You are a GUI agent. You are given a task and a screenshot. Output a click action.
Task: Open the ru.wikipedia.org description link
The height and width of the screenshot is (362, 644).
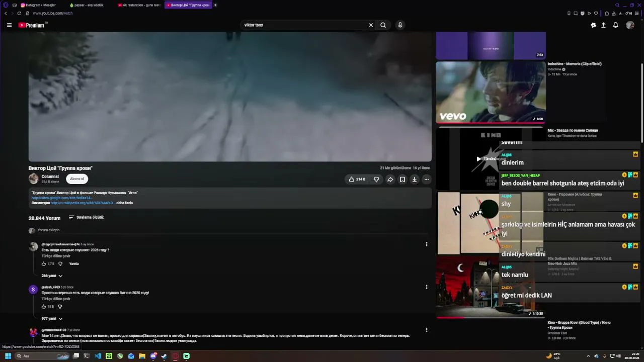coord(82,203)
